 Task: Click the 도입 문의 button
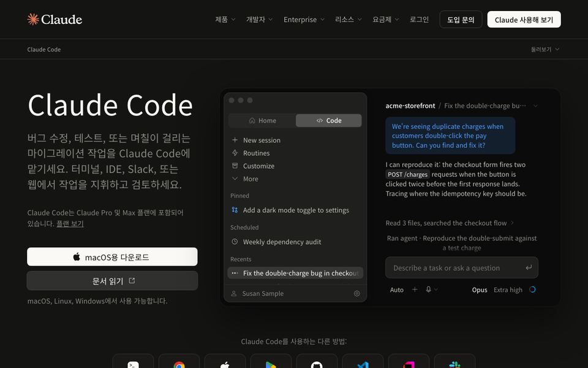click(x=461, y=20)
